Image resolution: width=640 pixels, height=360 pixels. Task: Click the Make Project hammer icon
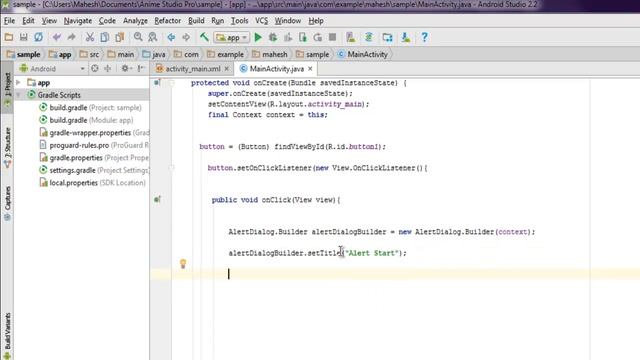point(204,38)
